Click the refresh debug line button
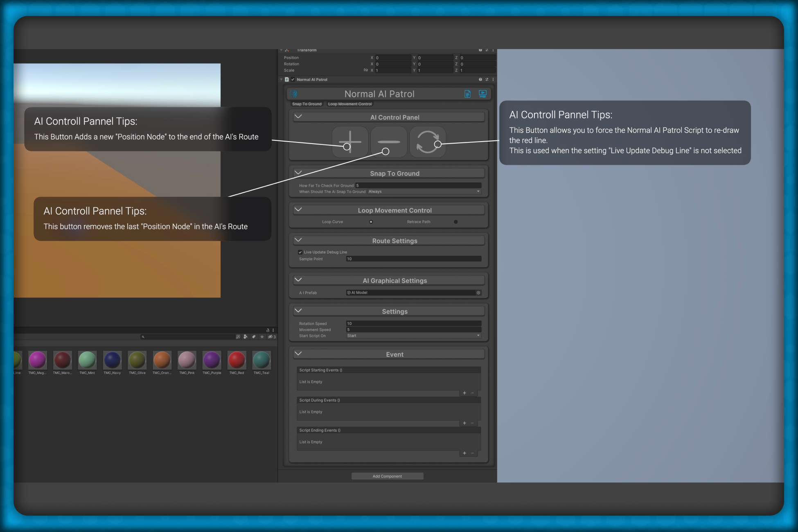Viewport: 798px width, 532px height. pos(428,142)
